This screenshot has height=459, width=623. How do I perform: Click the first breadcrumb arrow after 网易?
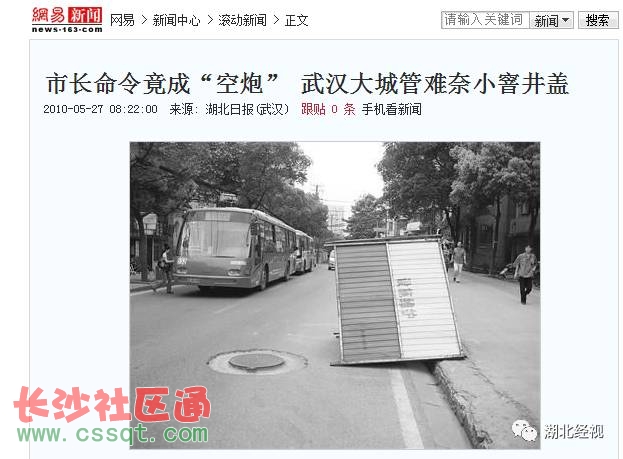click(x=144, y=20)
